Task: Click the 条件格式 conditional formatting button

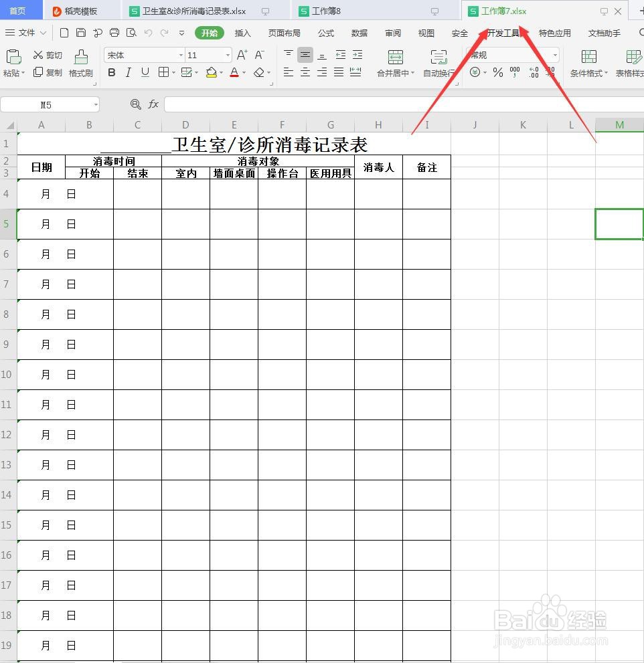Action: coord(588,64)
